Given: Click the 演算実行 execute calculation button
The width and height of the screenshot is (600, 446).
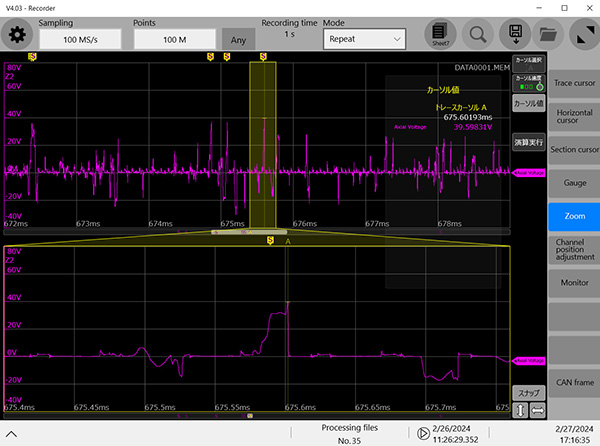Looking at the screenshot, I should point(527,142).
